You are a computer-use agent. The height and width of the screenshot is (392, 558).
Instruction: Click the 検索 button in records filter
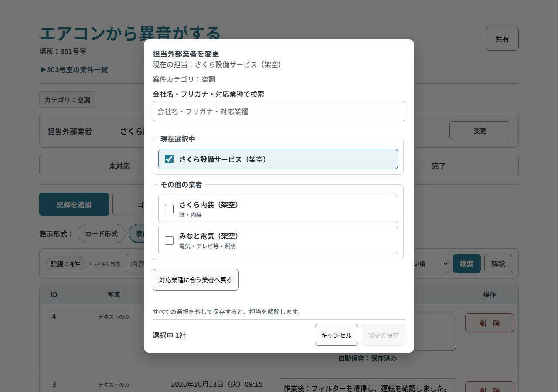tap(467, 264)
